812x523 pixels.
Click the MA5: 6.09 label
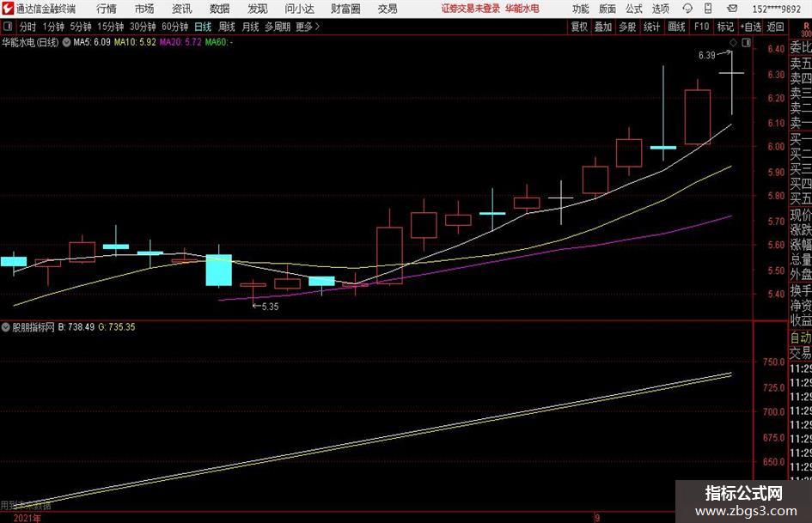(x=92, y=42)
